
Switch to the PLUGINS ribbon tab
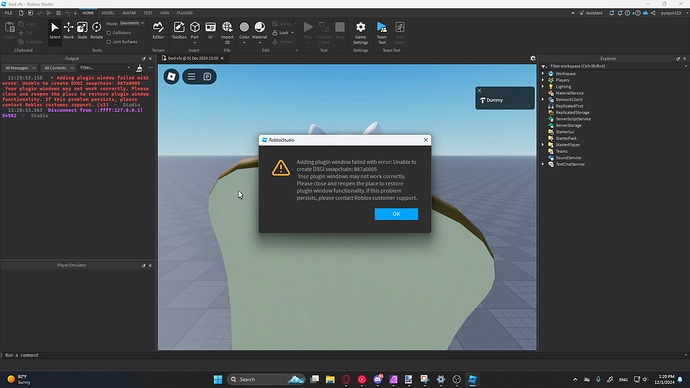(185, 13)
